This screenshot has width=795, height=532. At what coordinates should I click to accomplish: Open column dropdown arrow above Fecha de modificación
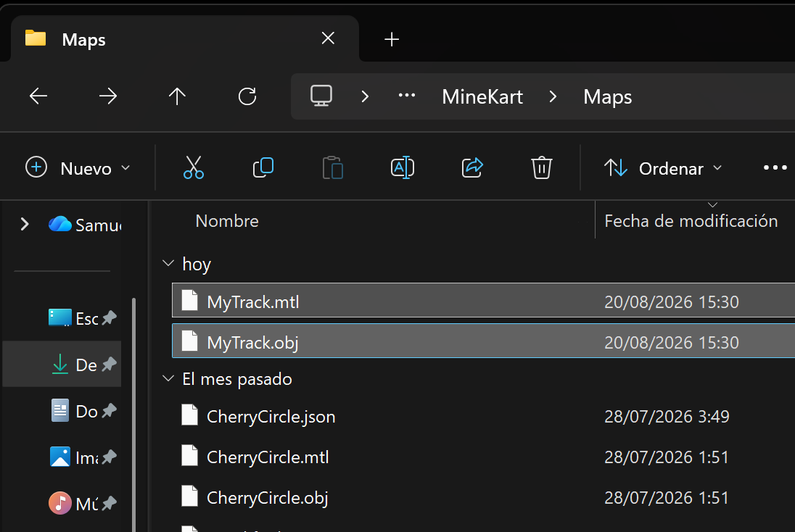click(712, 204)
